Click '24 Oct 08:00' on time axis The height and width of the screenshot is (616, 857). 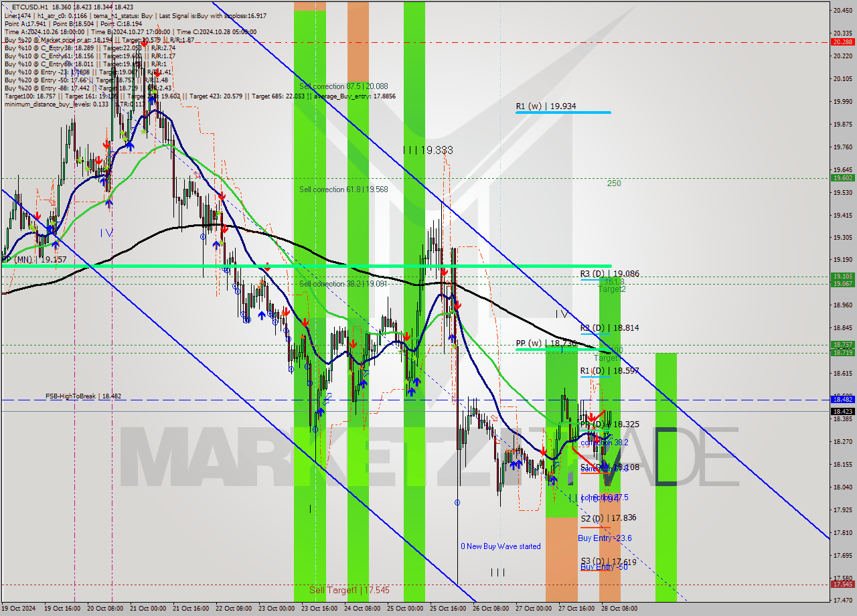tap(362, 609)
